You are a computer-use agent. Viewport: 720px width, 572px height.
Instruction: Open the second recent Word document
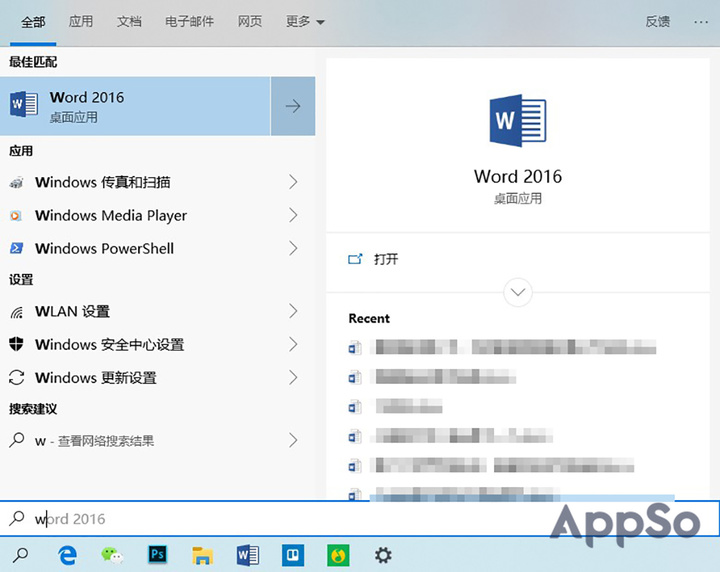pyautogui.click(x=432, y=377)
